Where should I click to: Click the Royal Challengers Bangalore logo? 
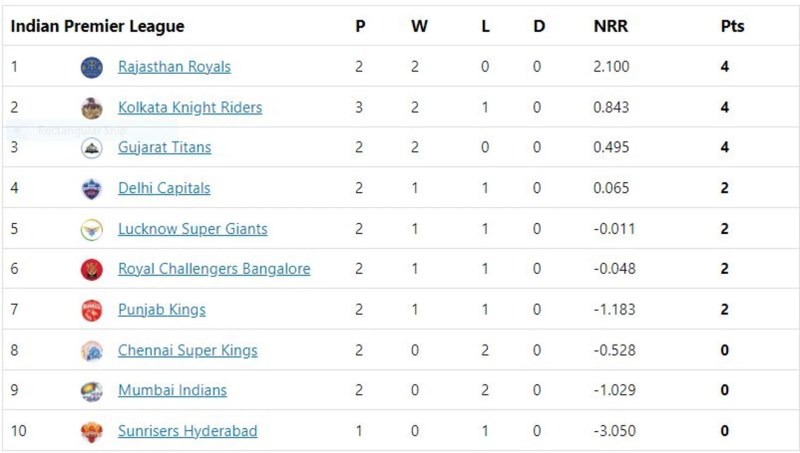92,269
